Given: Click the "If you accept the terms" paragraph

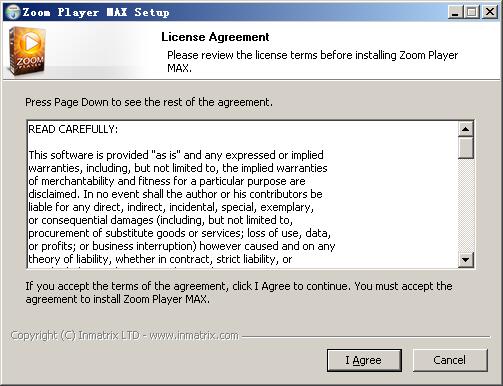Looking at the screenshot, I should (x=239, y=293).
